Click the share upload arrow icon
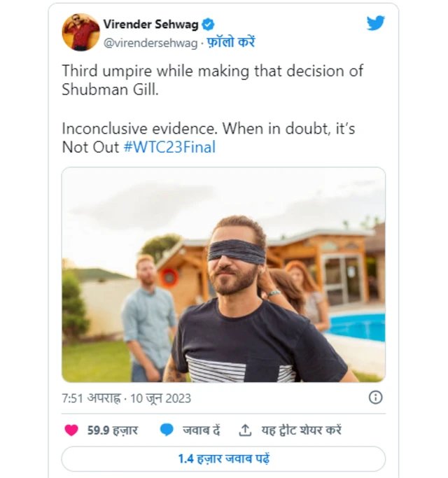Viewport: 448px width, 478px height. (x=245, y=430)
